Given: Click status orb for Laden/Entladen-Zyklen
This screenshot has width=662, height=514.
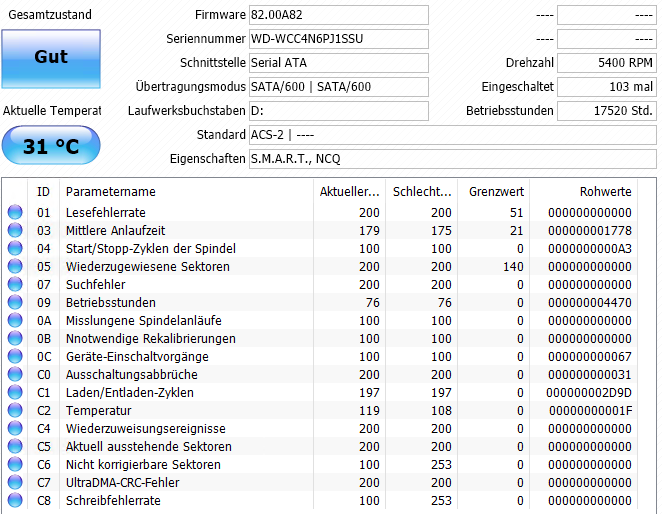Looking at the screenshot, I should pos(15,392).
